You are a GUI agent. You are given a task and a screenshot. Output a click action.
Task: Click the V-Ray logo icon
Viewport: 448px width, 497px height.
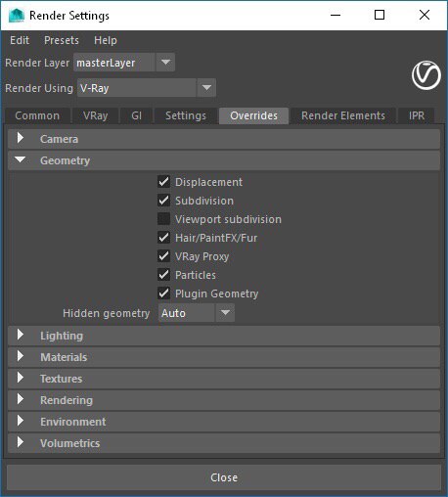(426, 75)
